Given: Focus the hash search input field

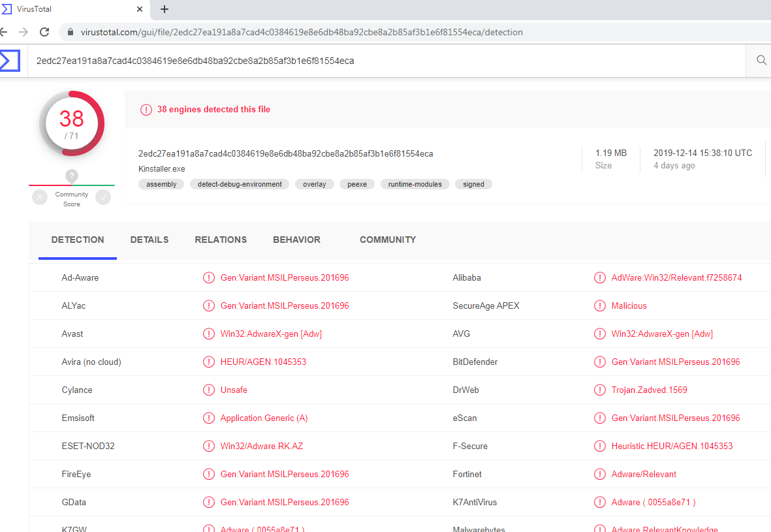Looking at the screenshot, I should tap(387, 61).
